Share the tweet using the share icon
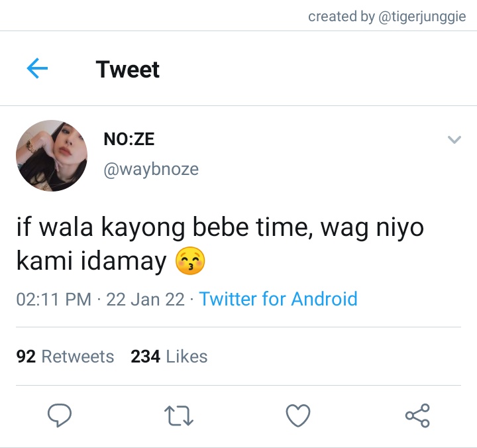 click(417, 416)
